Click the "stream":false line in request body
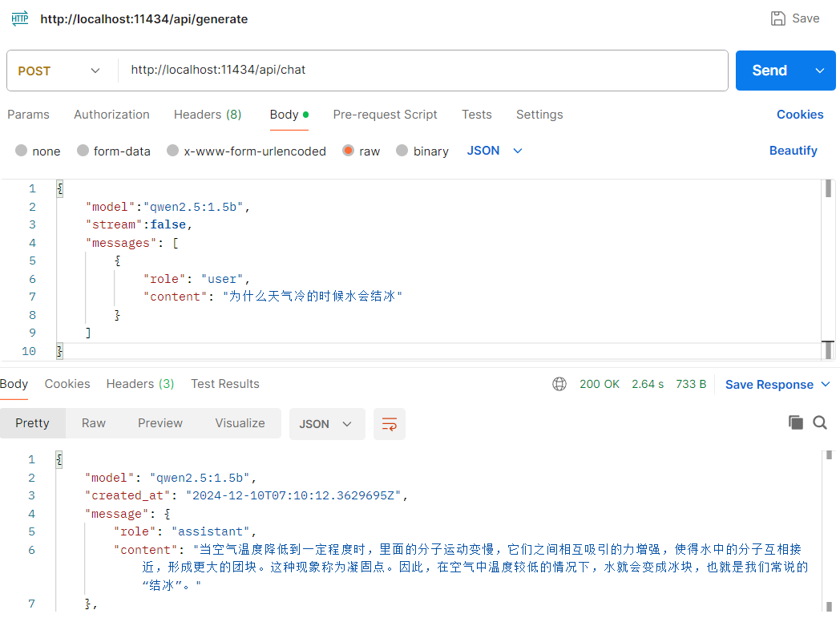 (x=139, y=224)
